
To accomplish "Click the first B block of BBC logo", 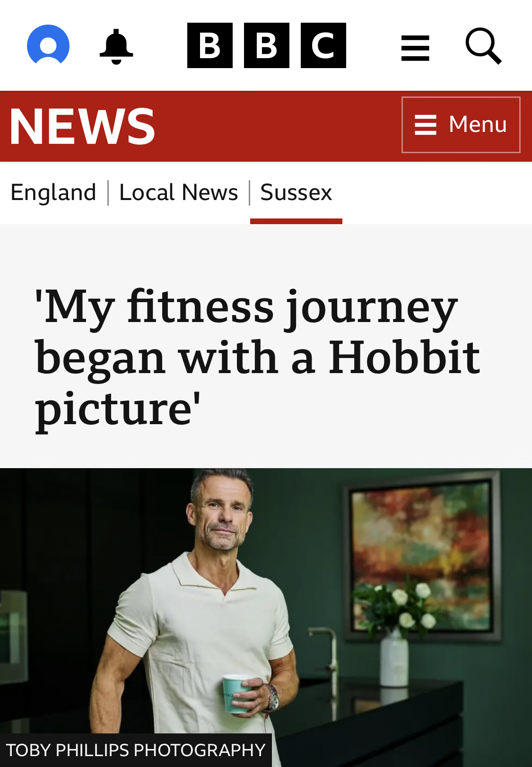I will click(210, 45).
